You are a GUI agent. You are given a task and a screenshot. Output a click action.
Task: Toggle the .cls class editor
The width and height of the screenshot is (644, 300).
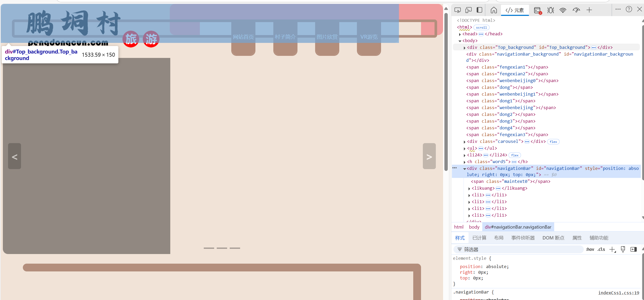(x=601, y=249)
